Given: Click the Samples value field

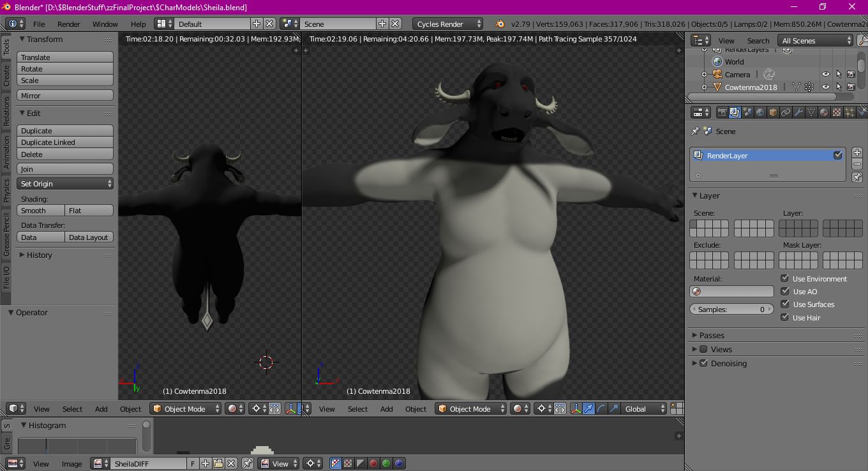Looking at the screenshot, I should click(731, 310).
